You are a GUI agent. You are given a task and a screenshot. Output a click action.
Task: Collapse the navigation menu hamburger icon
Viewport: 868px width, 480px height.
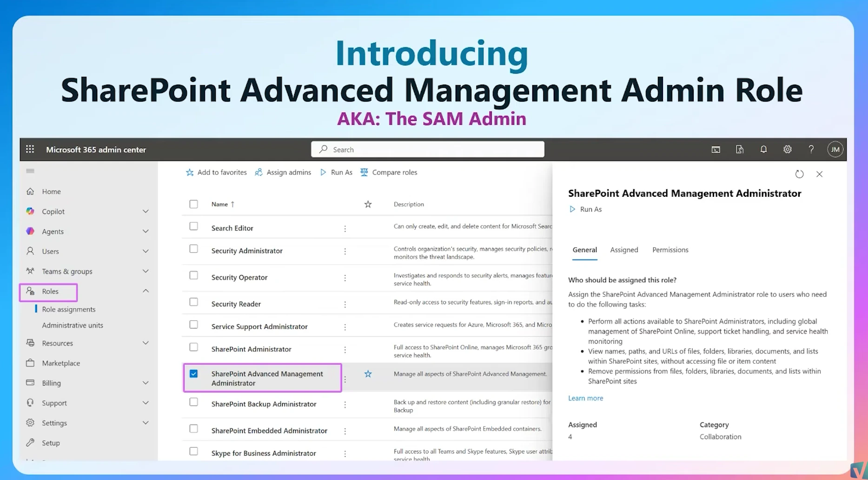click(30, 171)
